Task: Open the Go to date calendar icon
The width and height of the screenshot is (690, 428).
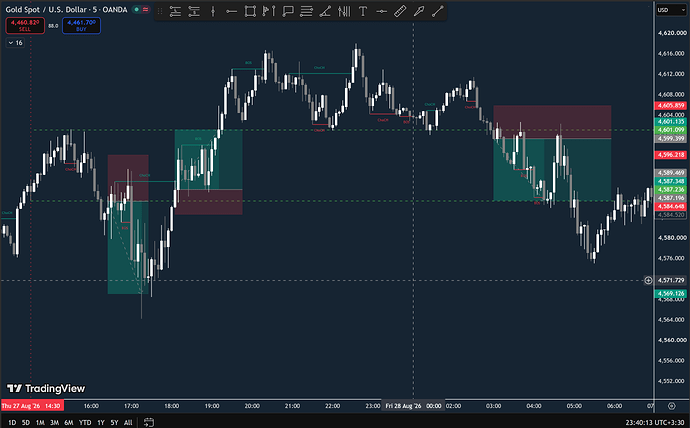Action: pos(149,422)
